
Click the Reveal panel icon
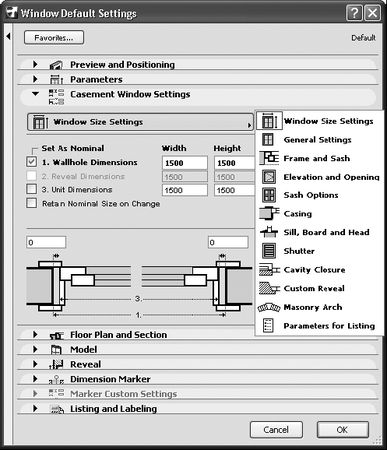[56, 364]
